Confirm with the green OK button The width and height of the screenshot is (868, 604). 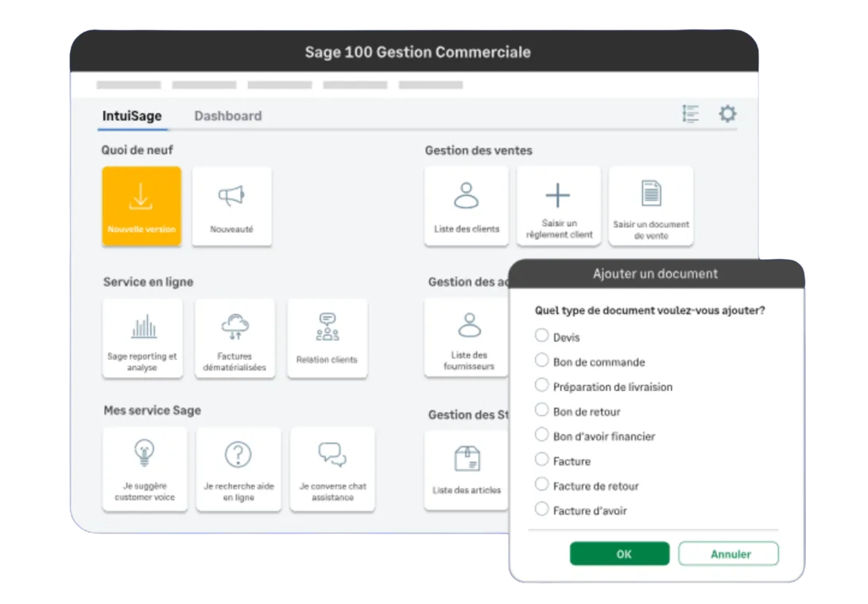619,554
